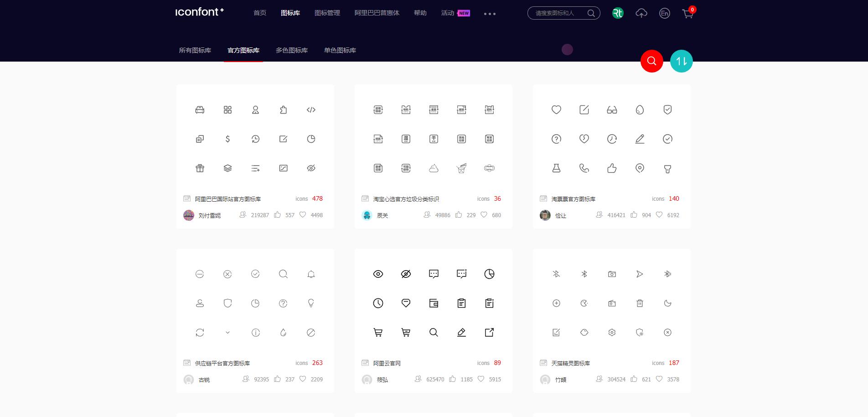
Task: Open the 帮助 menu item
Action: point(420,13)
